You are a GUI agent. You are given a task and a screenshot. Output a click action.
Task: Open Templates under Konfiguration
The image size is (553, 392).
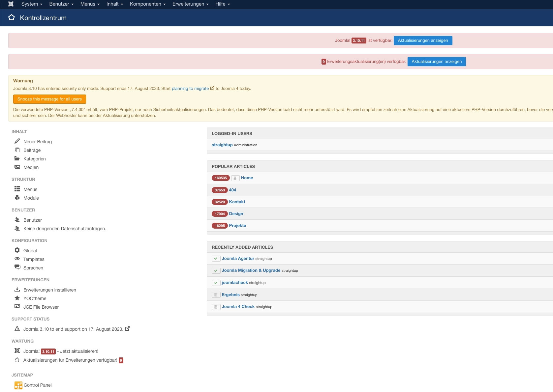coord(34,259)
